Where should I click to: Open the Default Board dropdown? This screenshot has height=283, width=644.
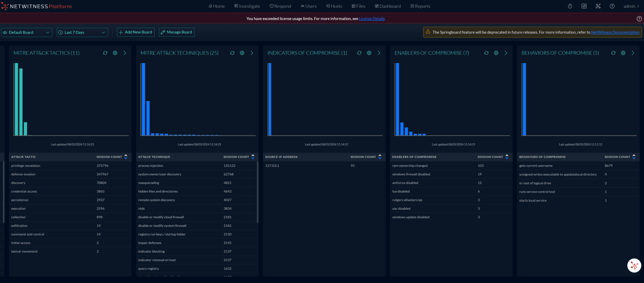click(x=26, y=33)
